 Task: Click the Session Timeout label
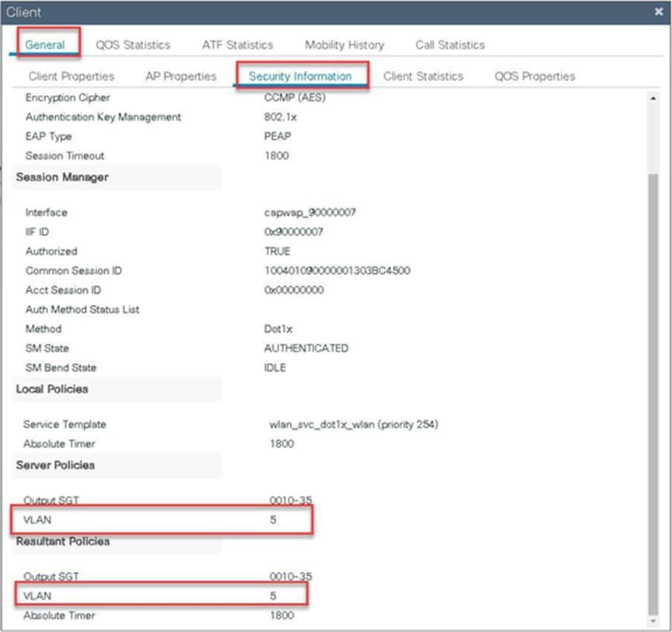click(x=65, y=155)
